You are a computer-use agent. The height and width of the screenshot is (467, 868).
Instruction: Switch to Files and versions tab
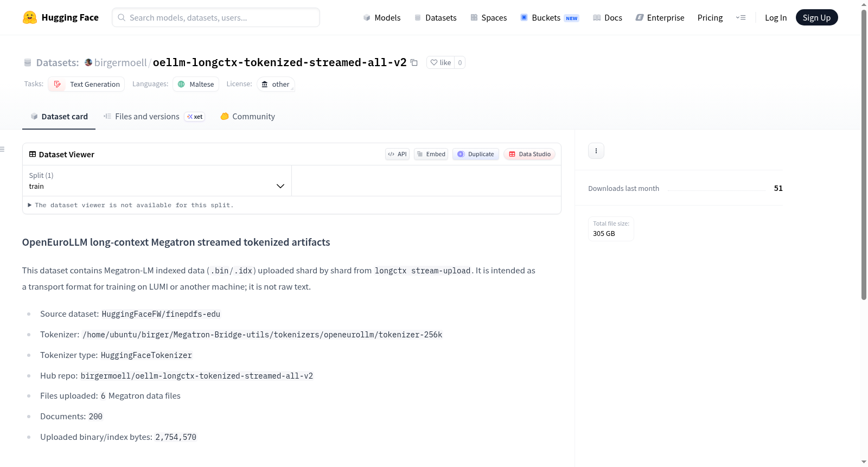(x=154, y=117)
